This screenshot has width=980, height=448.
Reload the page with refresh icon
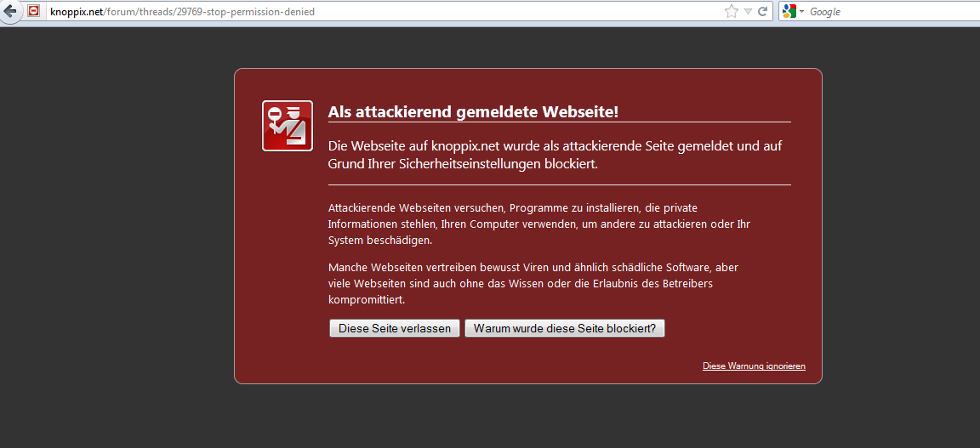pos(762,11)
